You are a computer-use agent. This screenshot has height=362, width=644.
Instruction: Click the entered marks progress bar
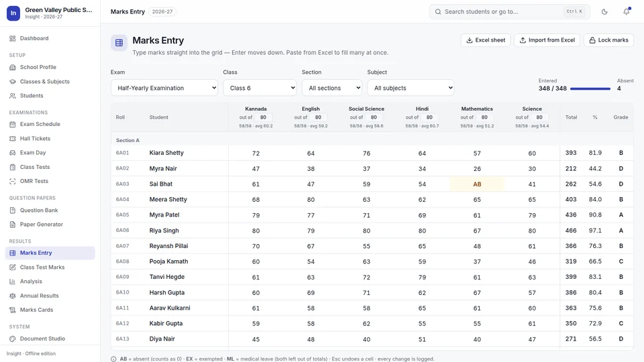pyautogui.click(x=590, y=88)
